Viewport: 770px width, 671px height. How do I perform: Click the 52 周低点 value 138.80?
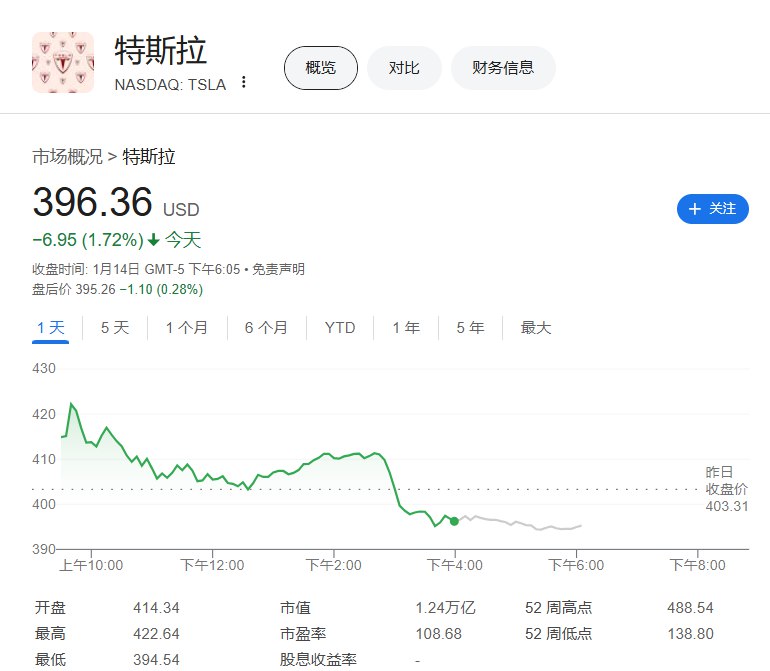tap(690, 634)
